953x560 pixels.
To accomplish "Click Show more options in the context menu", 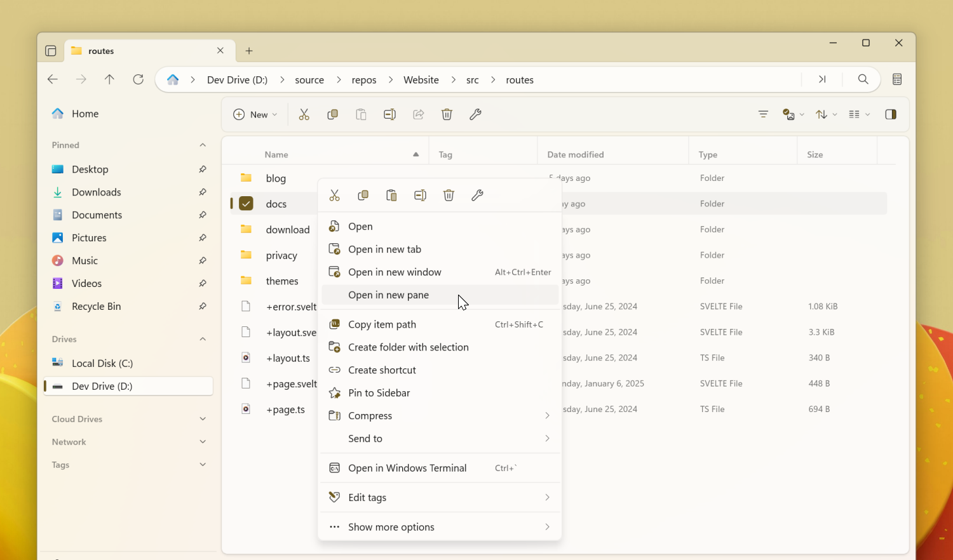I will click(391, 526).
